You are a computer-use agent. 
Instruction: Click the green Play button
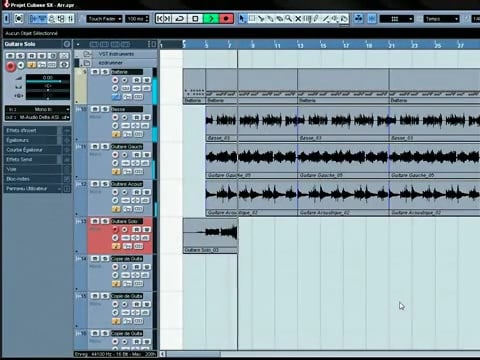click(211, 19)
